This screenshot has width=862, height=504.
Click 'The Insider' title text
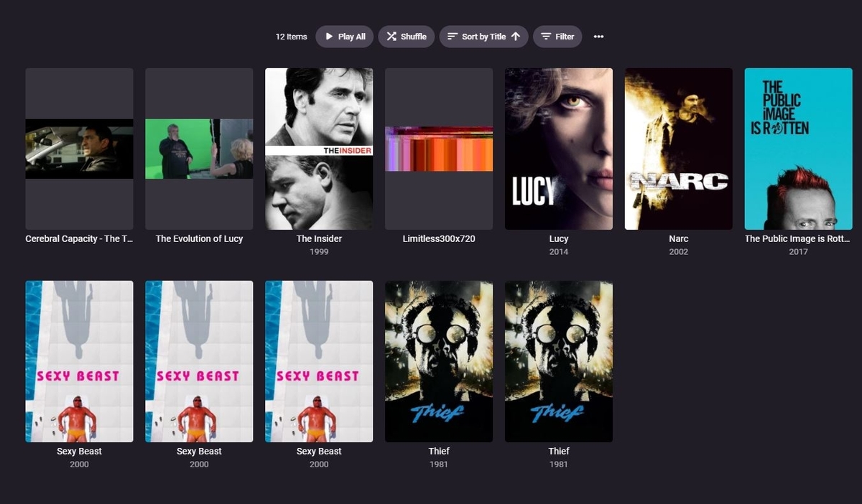(319, 239)
